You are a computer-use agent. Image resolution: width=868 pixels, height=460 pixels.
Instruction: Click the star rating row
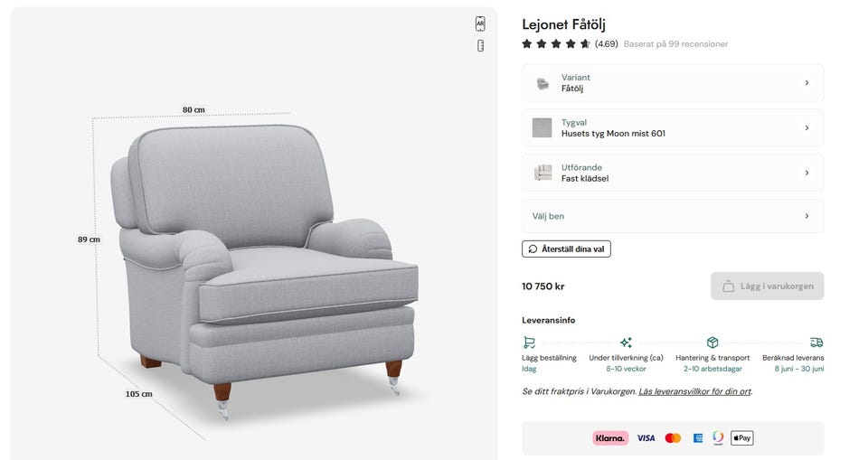556,43
